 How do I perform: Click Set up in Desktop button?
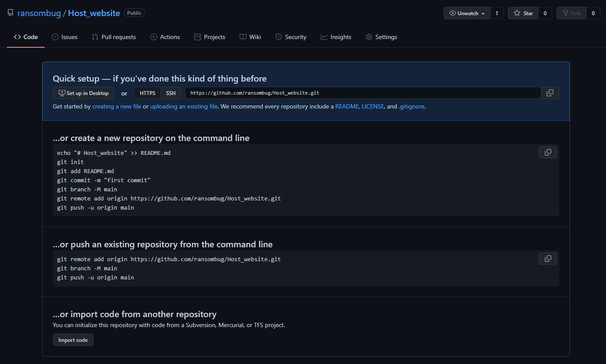(x=83, y=93)
